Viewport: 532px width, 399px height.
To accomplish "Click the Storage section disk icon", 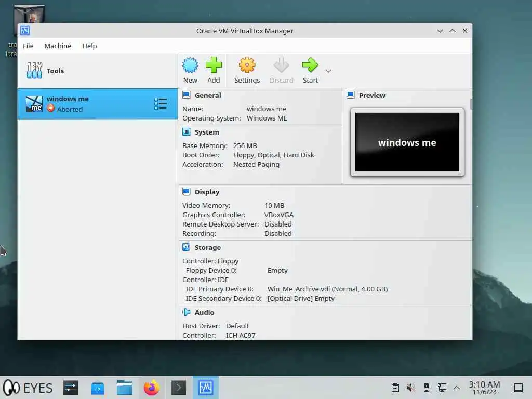I will pyautogui.click(x=187, y=247).
